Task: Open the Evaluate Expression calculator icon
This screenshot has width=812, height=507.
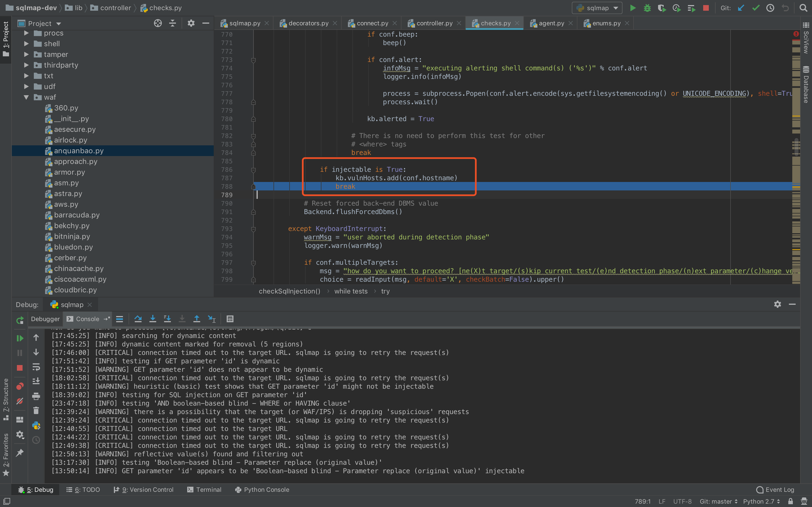Action: 230,319
